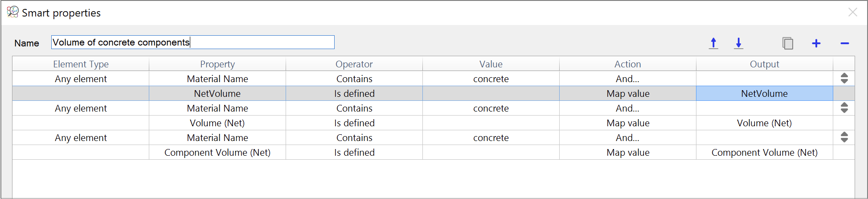Edit the Name field of the smart property
This screenshot has width=868, height=199.
193,42
